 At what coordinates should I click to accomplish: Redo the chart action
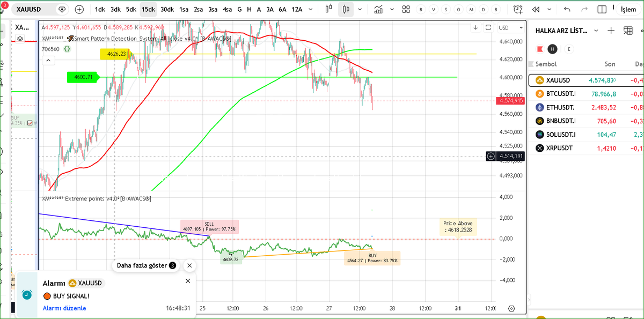click(x=584, y=9)
